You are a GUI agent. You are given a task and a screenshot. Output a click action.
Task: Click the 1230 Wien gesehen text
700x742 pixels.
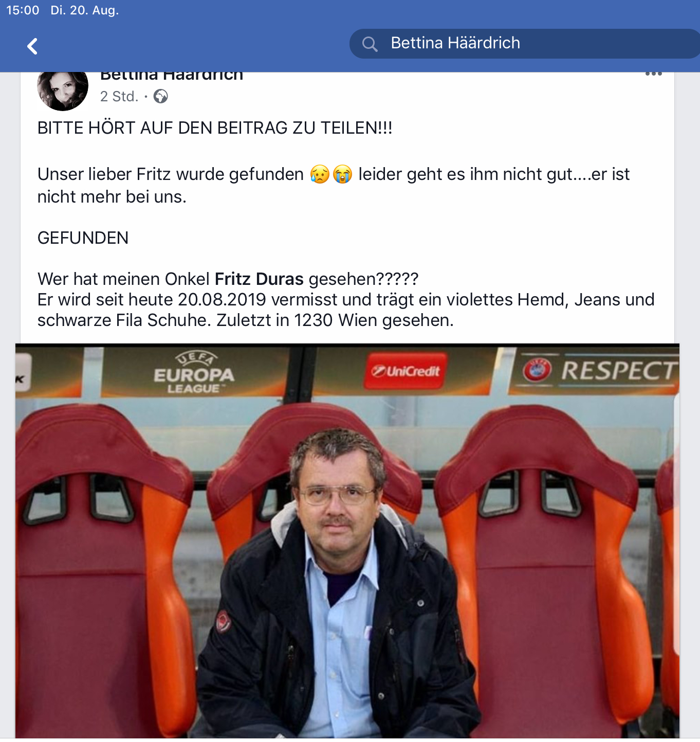point(374,320)
